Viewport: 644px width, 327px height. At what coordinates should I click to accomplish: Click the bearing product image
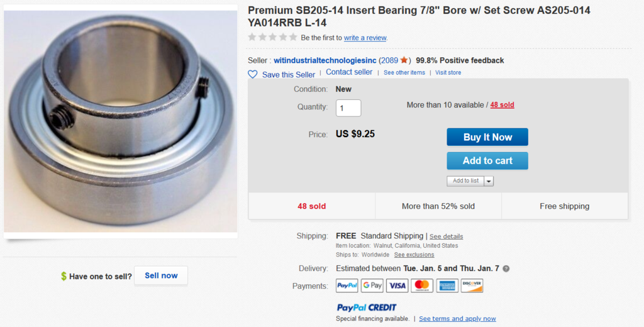pos(121,121)
